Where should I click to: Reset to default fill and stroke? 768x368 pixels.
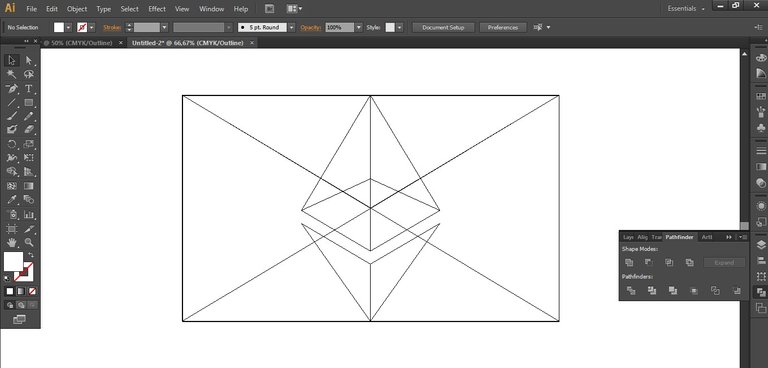(7, 279)
